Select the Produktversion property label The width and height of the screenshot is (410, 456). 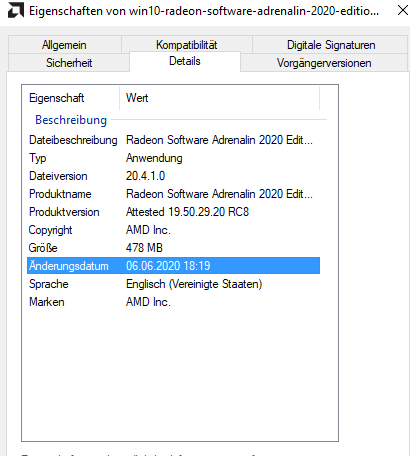(64, 212)
